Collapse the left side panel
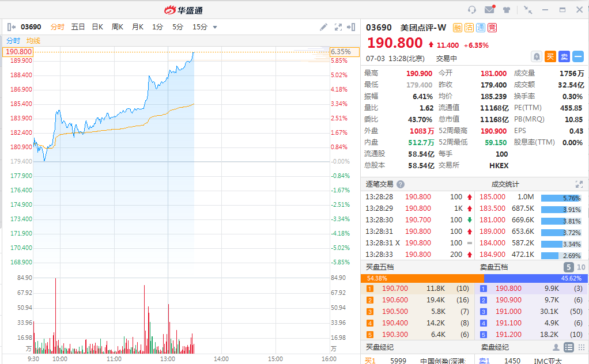 [11, 27]
